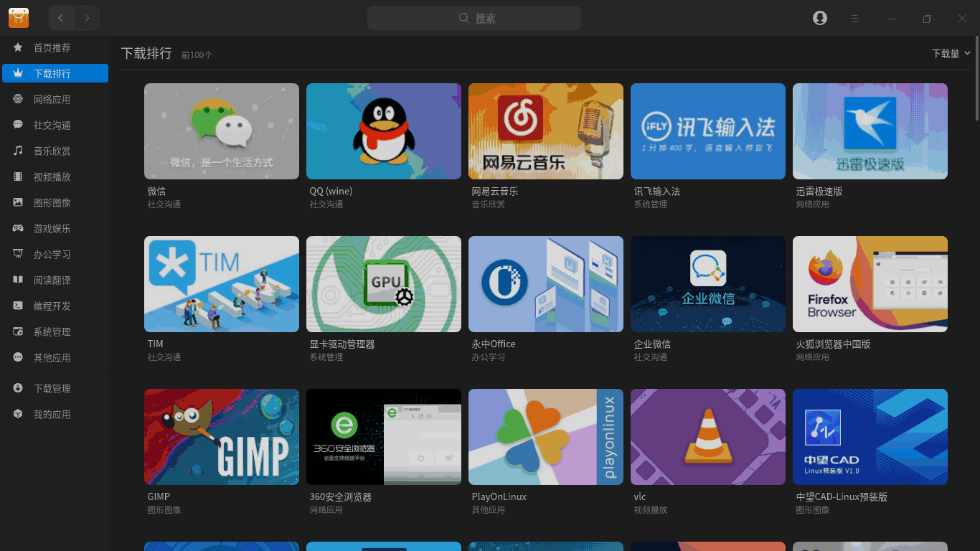
Task: Open the QQ (wine) penguin banner
Action: pyautogui.click(x=384, y=131)
